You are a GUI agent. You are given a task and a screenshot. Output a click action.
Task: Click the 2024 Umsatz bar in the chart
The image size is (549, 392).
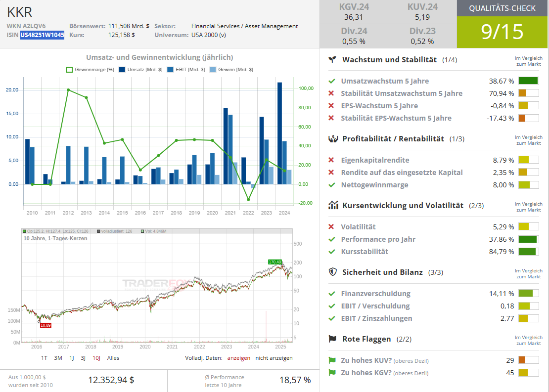click(279, 133)
